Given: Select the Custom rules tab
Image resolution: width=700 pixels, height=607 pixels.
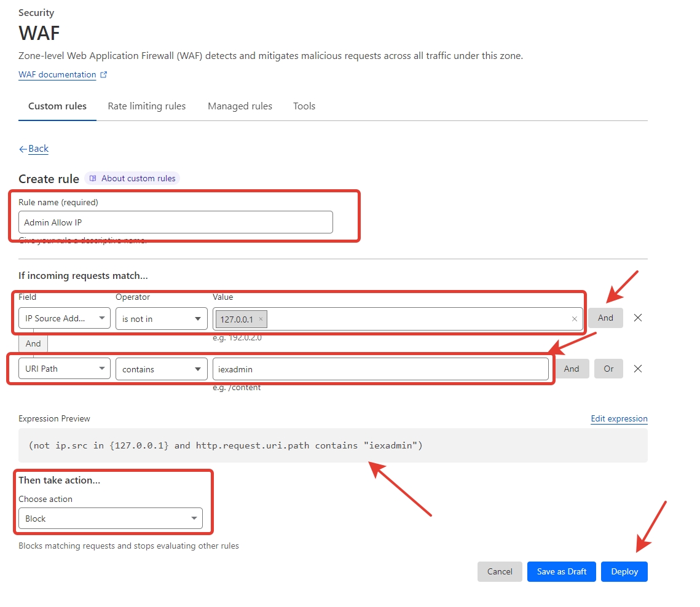Looking at the screenshot, I should [x=57, y=106].
